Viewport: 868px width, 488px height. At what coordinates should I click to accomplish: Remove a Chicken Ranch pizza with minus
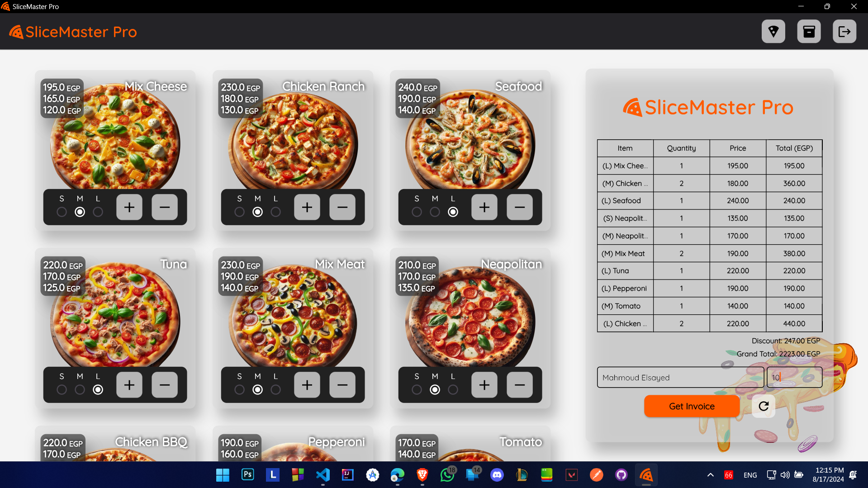[x=342, y=207]
